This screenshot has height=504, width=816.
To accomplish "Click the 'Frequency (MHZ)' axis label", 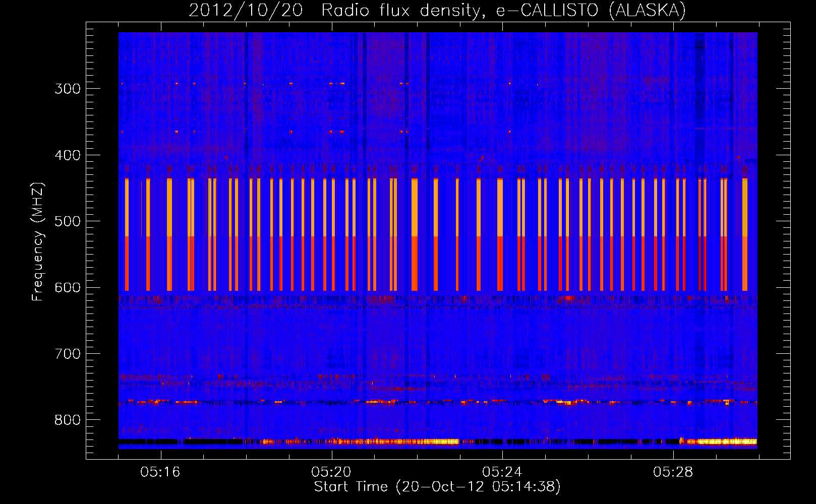I will tap(38, 242).
